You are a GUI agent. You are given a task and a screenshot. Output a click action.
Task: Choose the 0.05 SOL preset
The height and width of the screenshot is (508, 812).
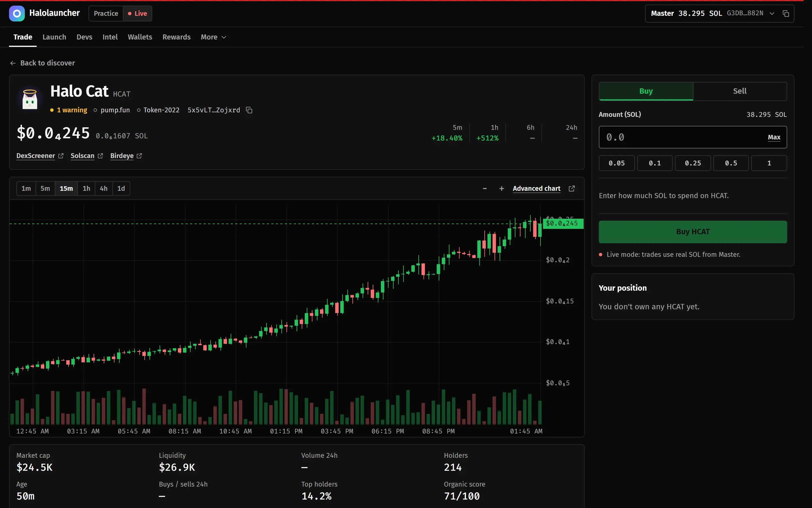click(617, 163)
